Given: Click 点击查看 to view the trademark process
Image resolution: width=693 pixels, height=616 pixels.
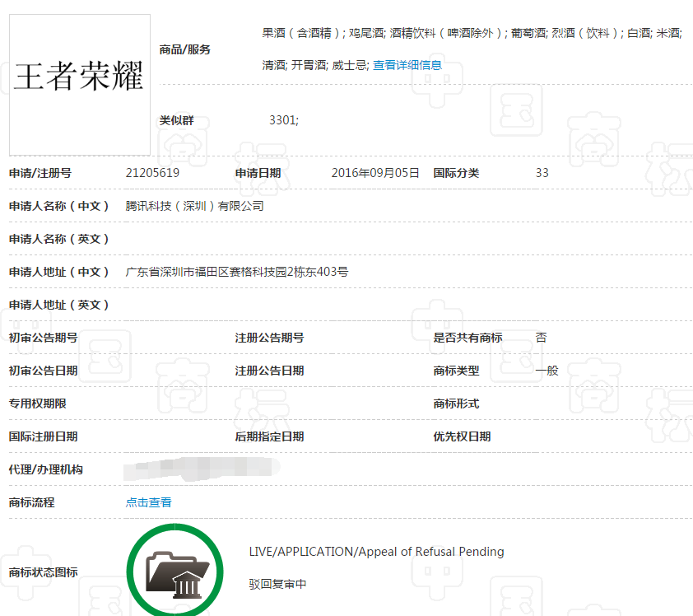Looking at the screenshot, I should point(148,502).
